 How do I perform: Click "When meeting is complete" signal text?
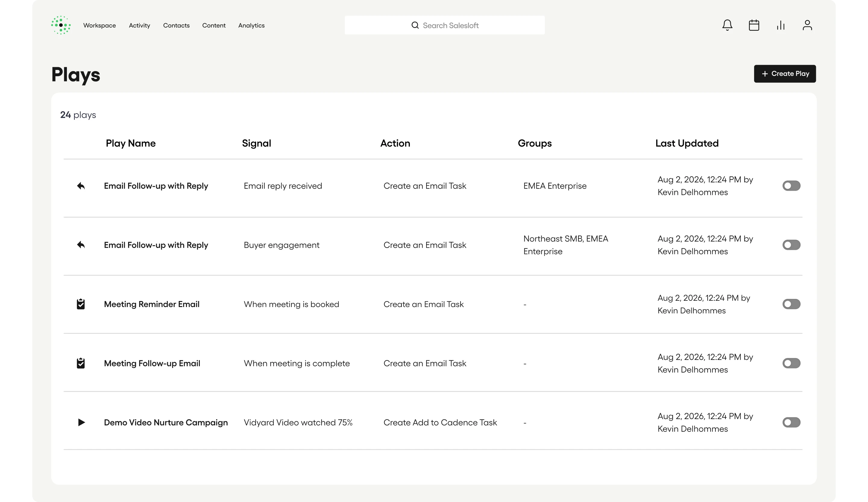click(x=297, y=363)
